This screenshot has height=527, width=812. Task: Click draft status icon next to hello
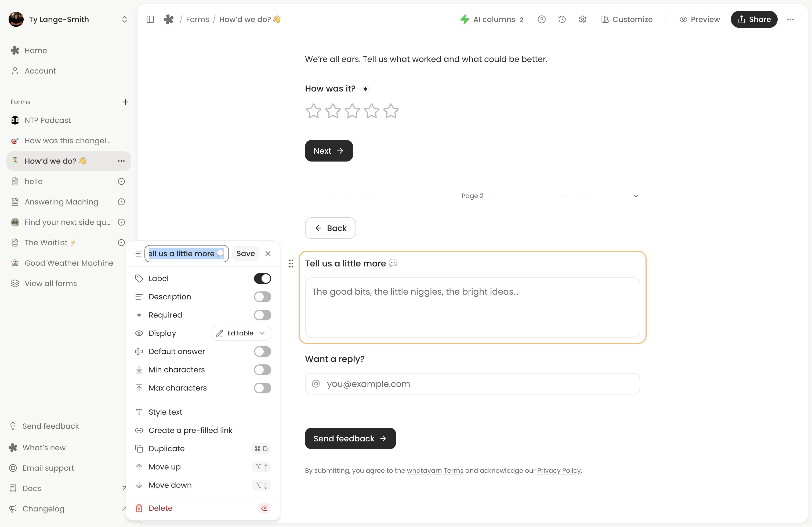[121, 181]
